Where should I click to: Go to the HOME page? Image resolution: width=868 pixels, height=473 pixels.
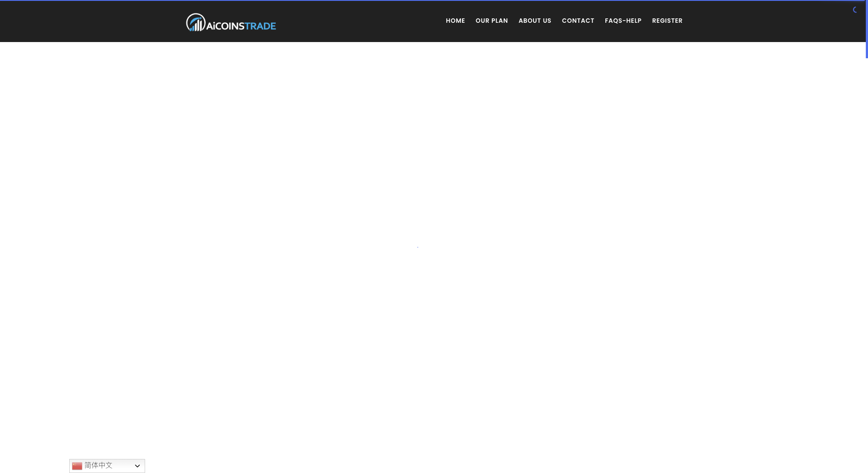pos(455,21)
